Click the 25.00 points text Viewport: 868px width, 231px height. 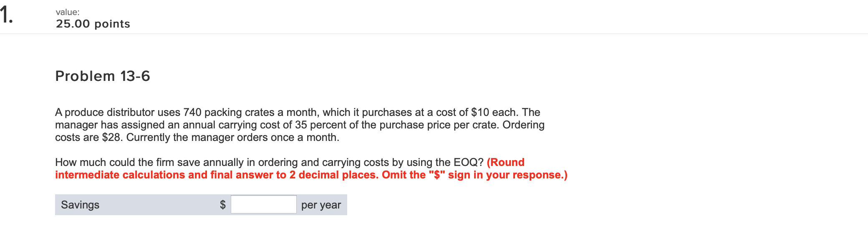click(93, 24)
